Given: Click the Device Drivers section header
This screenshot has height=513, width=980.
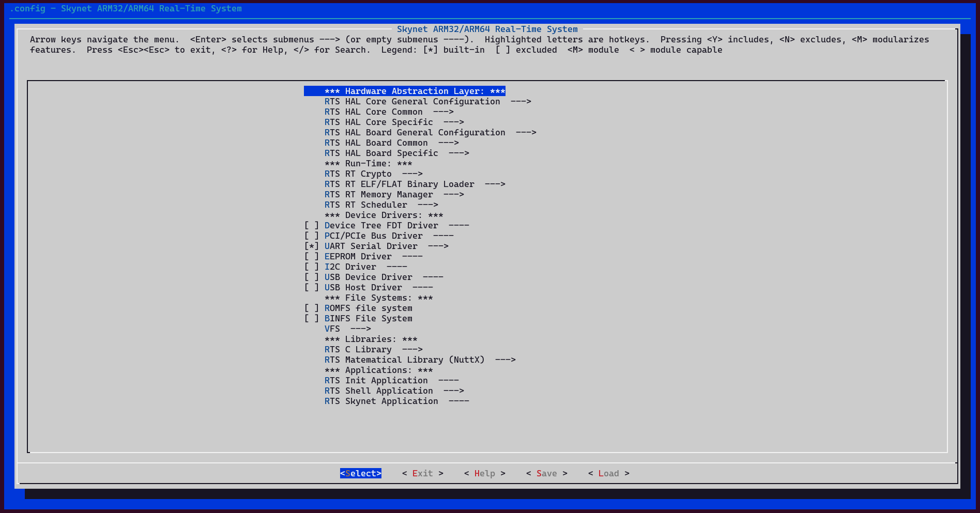Looking at the screenshot, I should click(384, 215).
